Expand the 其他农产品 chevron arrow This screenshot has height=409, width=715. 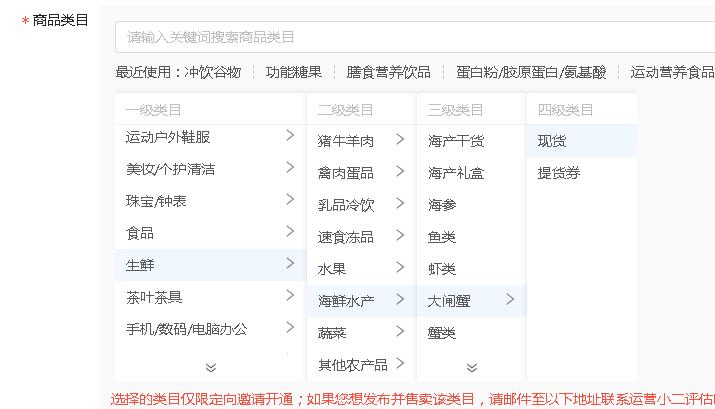(400, 363)
